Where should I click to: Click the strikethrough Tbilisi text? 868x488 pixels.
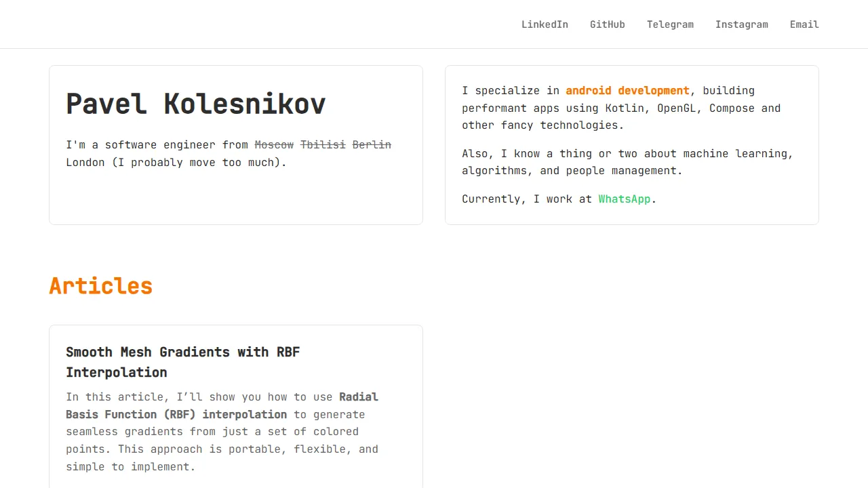pyautogui.click(x=323, y=144)
